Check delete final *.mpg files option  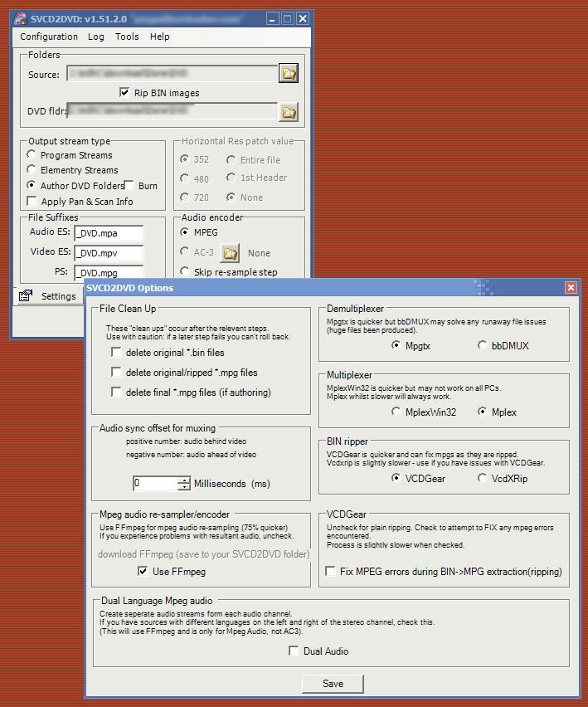coord(116,392)
